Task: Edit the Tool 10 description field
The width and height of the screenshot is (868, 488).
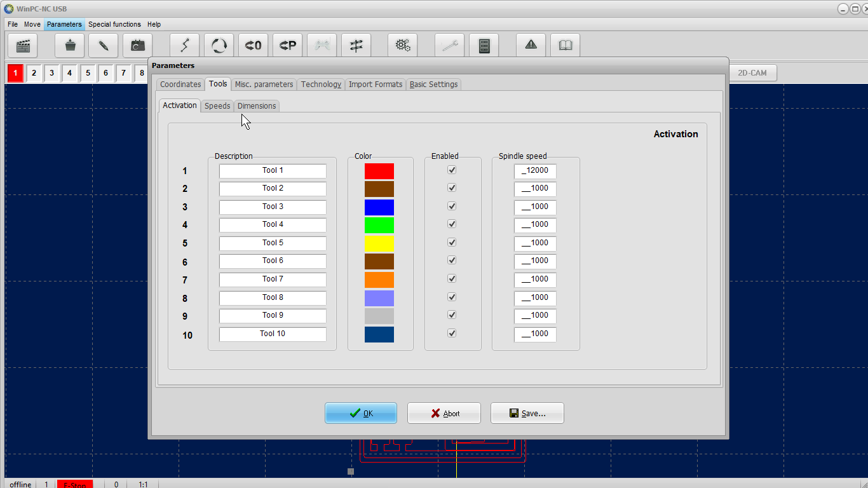Action: pyautogui.click(x=273, y=334)
